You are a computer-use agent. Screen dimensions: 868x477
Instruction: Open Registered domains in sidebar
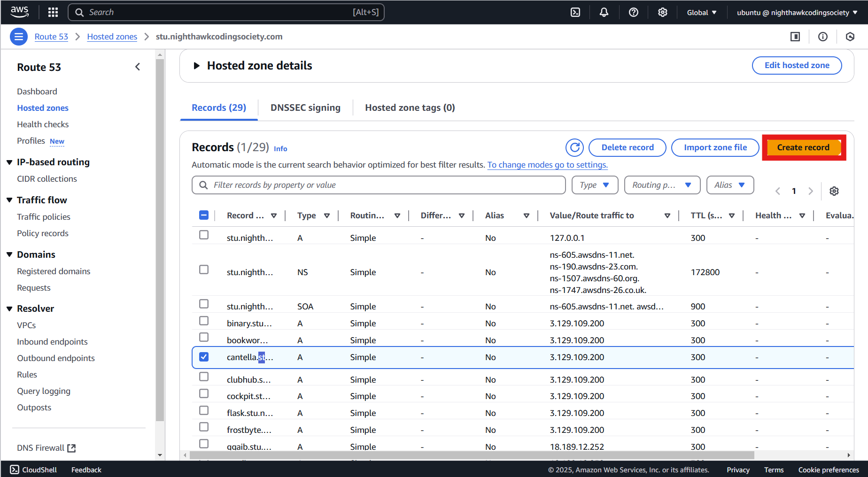[x=54, y=271]
